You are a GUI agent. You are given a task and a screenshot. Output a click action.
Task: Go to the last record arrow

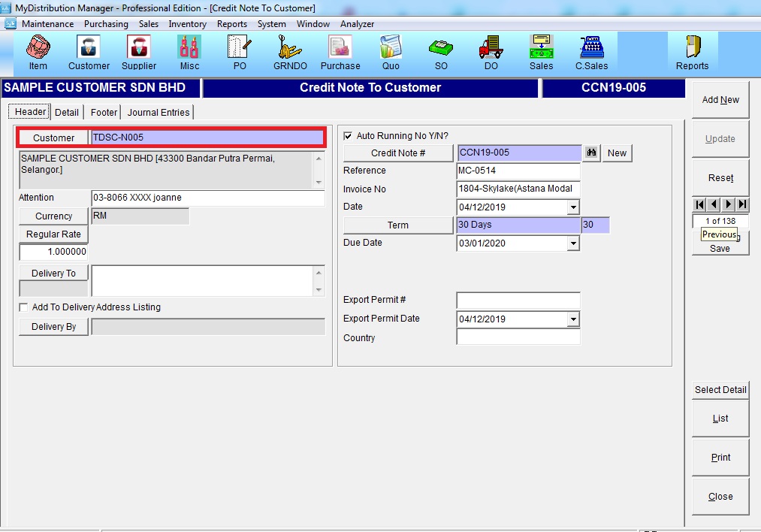(742, 204)
